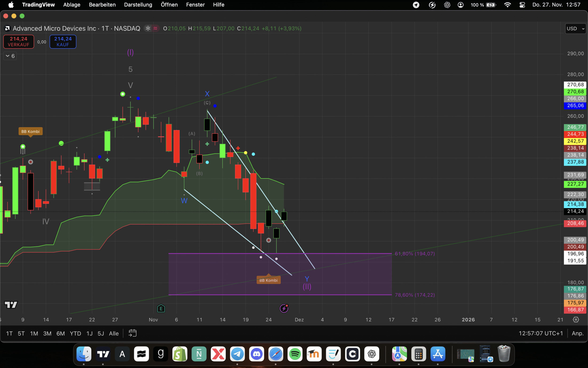Open Shopify from the dock
This screenshot has height=368, width=588.
pyautogui.click(x=180, y=354)
